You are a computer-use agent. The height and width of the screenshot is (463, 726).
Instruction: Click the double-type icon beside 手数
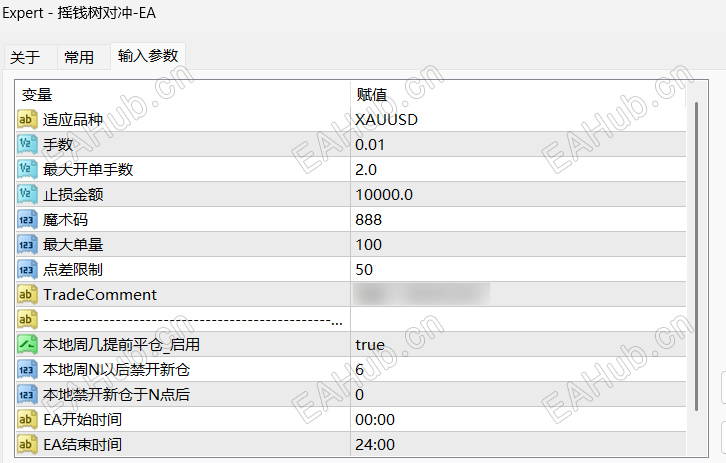pos(27,144)
